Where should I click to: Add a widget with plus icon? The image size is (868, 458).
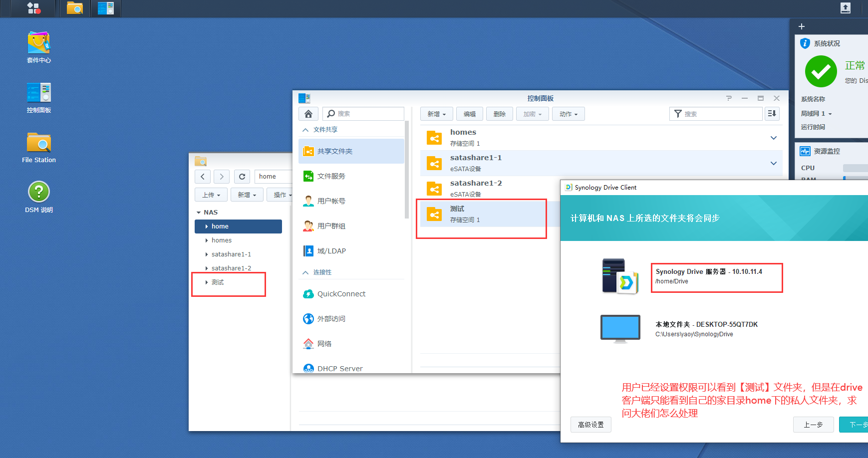(802, 26)
